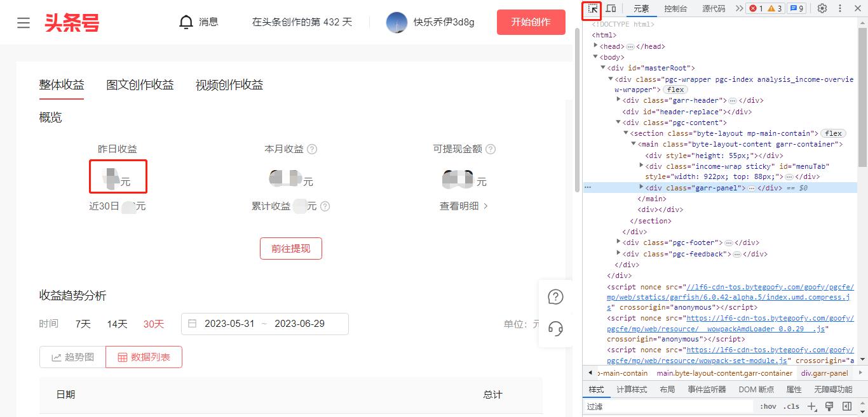The height and width of the screenshot is (417, 868).
Task: Select the 视频创作收益 earnings tab
Action: coord(229,85)
